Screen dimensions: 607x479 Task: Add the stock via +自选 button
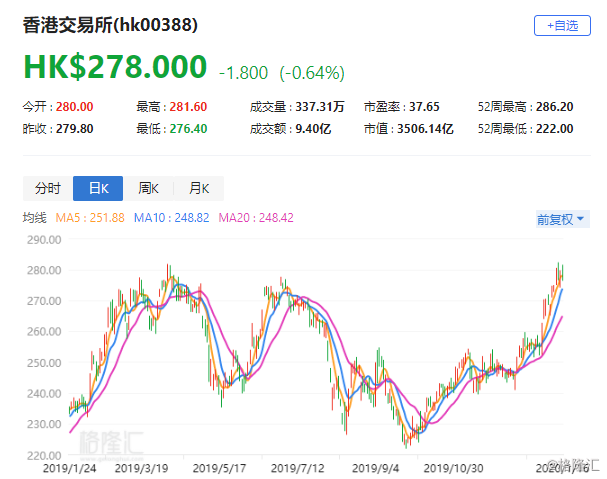[562, 25]
